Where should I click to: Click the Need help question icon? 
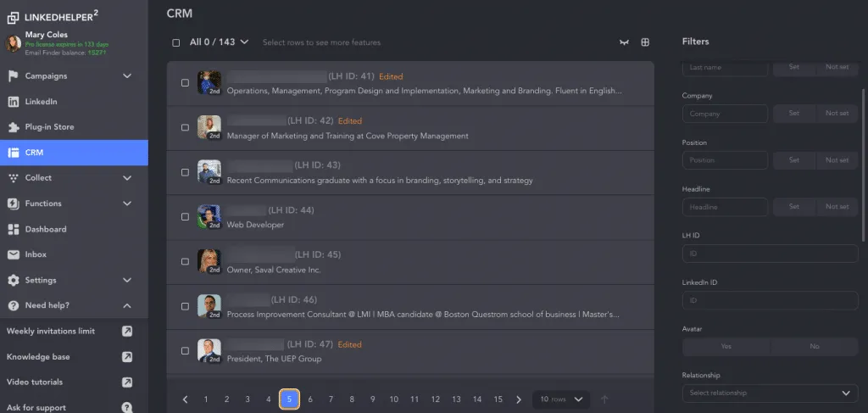pyautogui.click(x=14, y=305)
